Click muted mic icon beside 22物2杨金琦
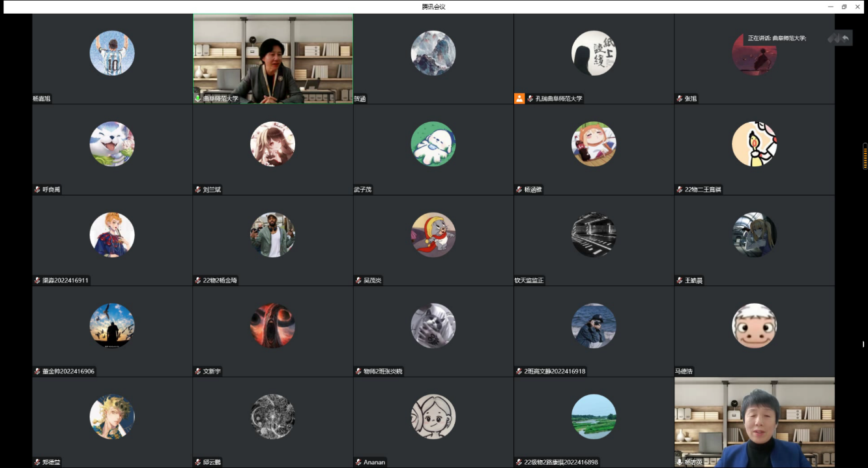 tap(197, 280)
